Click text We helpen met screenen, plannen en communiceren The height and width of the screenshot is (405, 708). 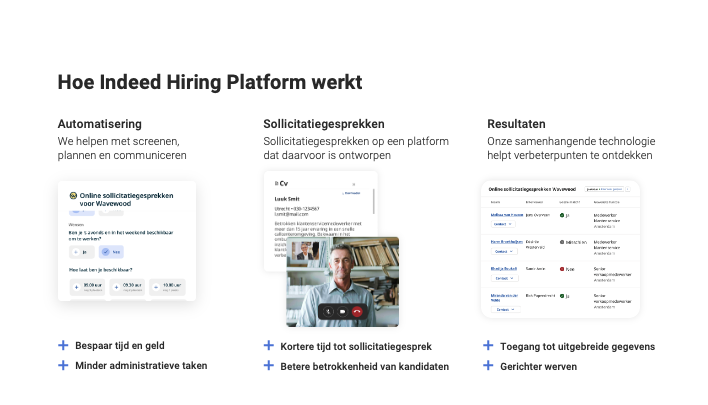click(122, 148)
